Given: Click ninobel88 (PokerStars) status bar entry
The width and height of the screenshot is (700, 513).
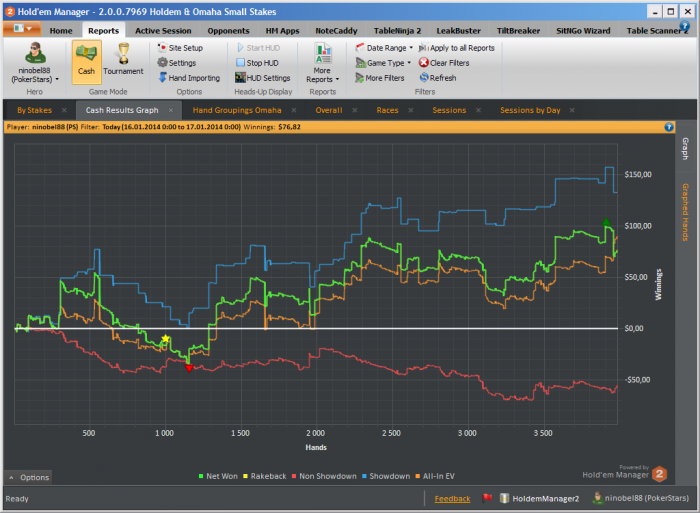Looking at the screenshot, I should pyautogui.click(x=641, y=498).
